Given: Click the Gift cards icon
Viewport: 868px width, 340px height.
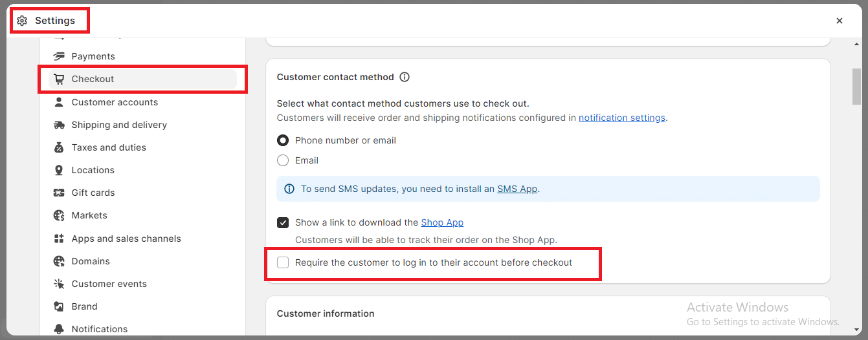Looking at the screenshot, I should [59, 193].
